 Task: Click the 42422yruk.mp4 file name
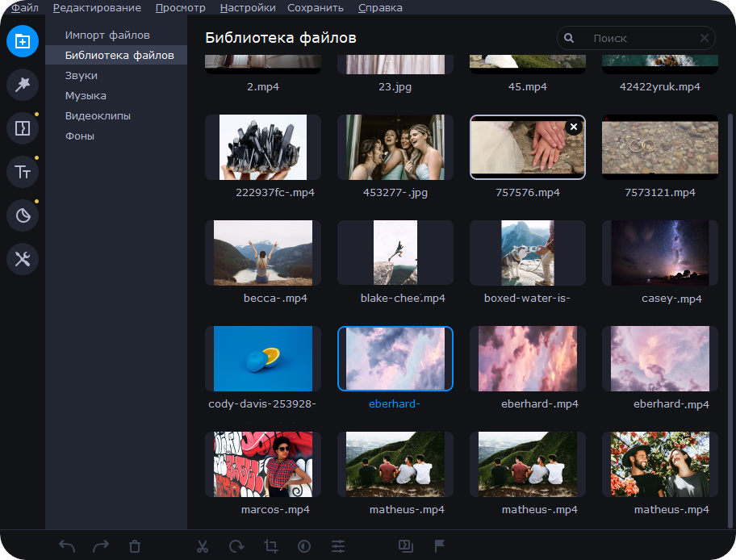[x=660, y=87]
